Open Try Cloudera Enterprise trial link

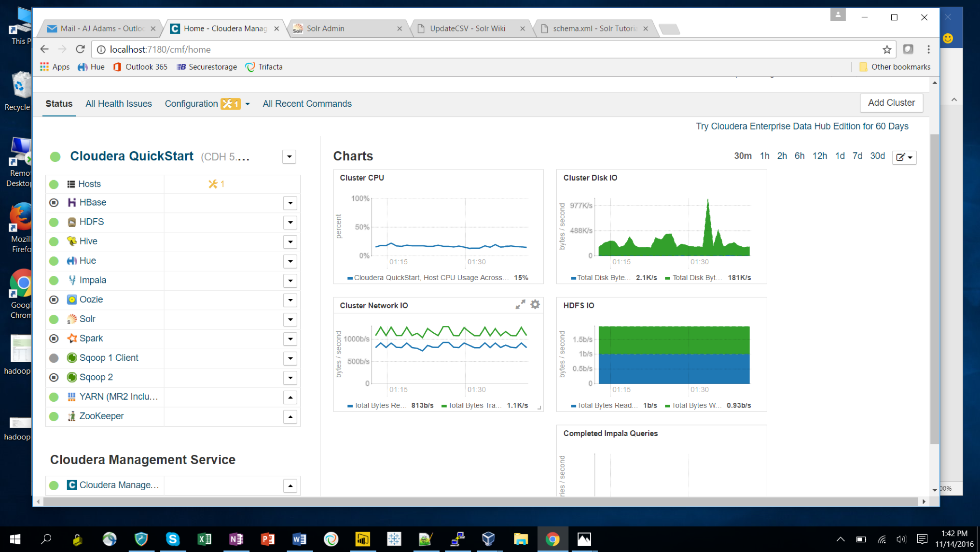pyautogui.click(x=802, y=126)
